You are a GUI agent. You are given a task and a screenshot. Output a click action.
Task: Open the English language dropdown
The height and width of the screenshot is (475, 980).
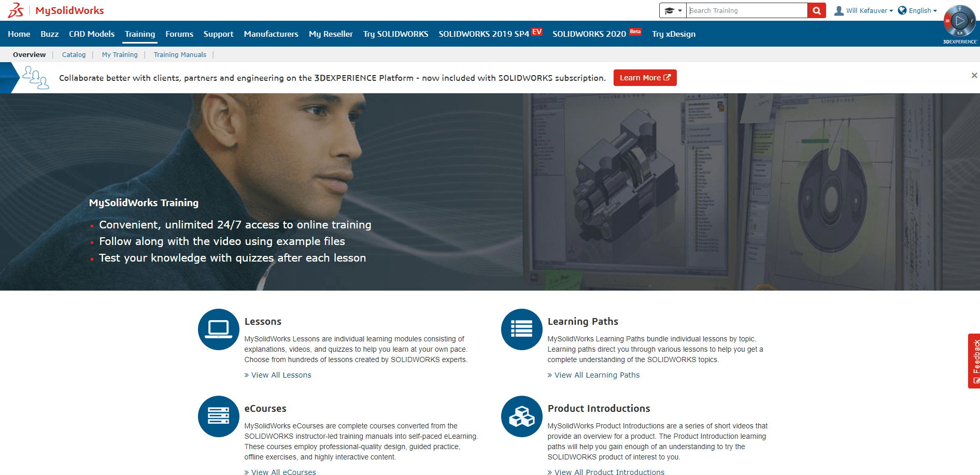coord(918,10)
